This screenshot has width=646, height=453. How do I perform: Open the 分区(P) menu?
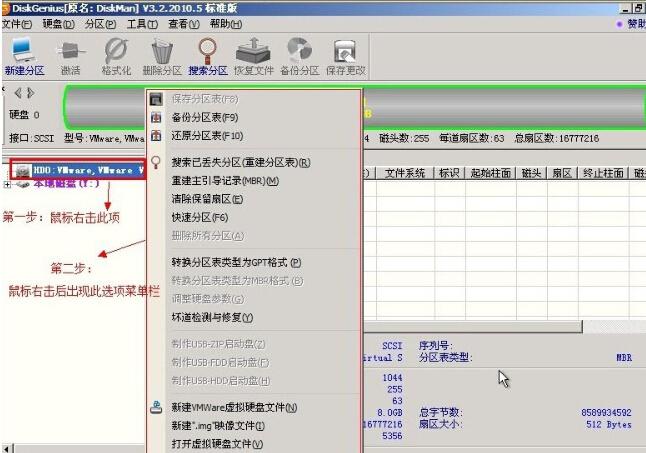click(x=101, y=24)
